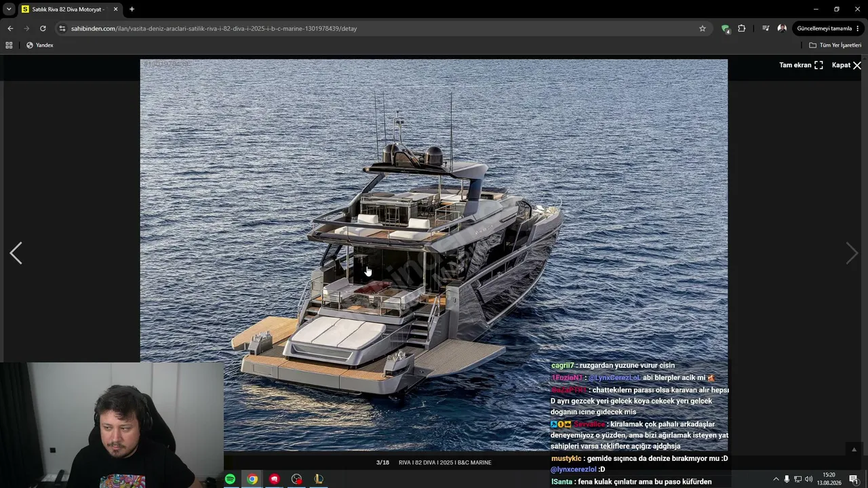
Task: Open Spotify from the taskbar
Action: pos(230,479)
